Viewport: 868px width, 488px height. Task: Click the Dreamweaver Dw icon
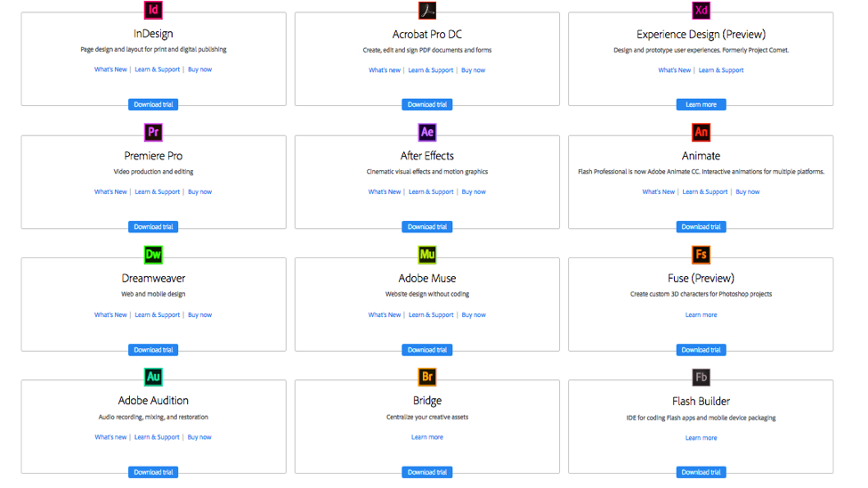(x=153, y=255)
